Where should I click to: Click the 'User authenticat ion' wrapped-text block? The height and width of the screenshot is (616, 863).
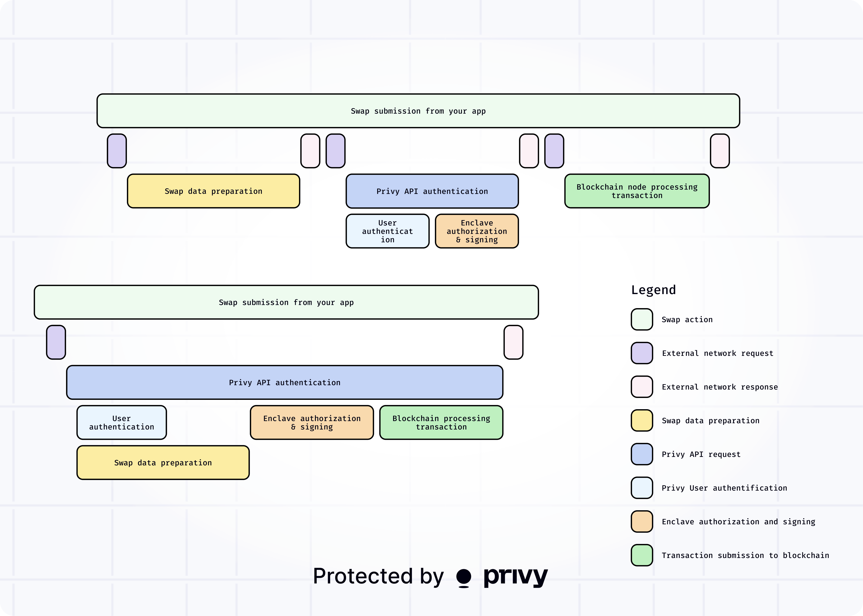(387, 231)
